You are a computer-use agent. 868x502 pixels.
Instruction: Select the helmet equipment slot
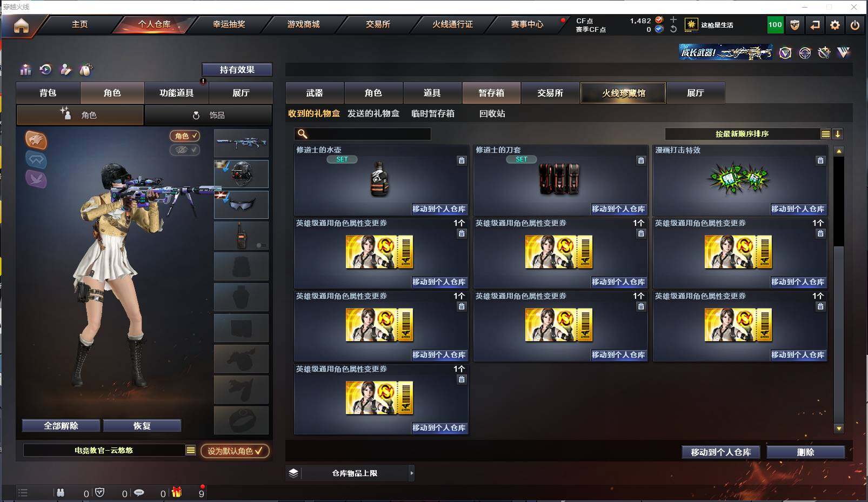241,173
